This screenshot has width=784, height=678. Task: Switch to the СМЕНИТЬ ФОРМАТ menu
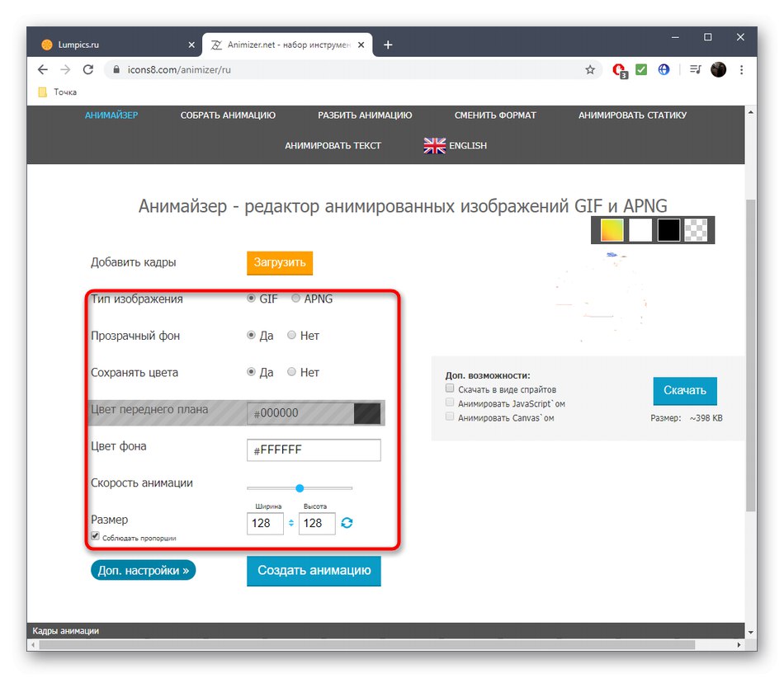495,115
